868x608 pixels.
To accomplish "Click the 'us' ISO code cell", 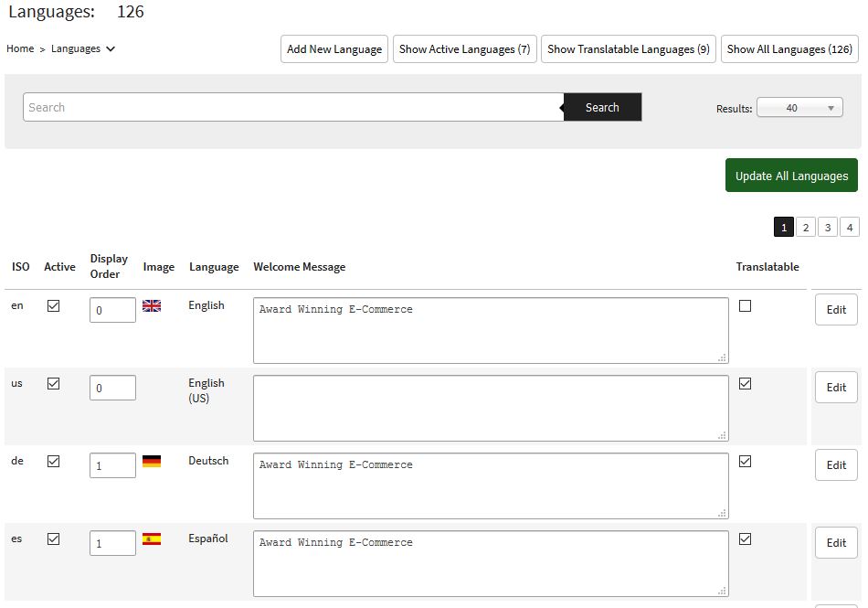I will click(x=16, y=383).
